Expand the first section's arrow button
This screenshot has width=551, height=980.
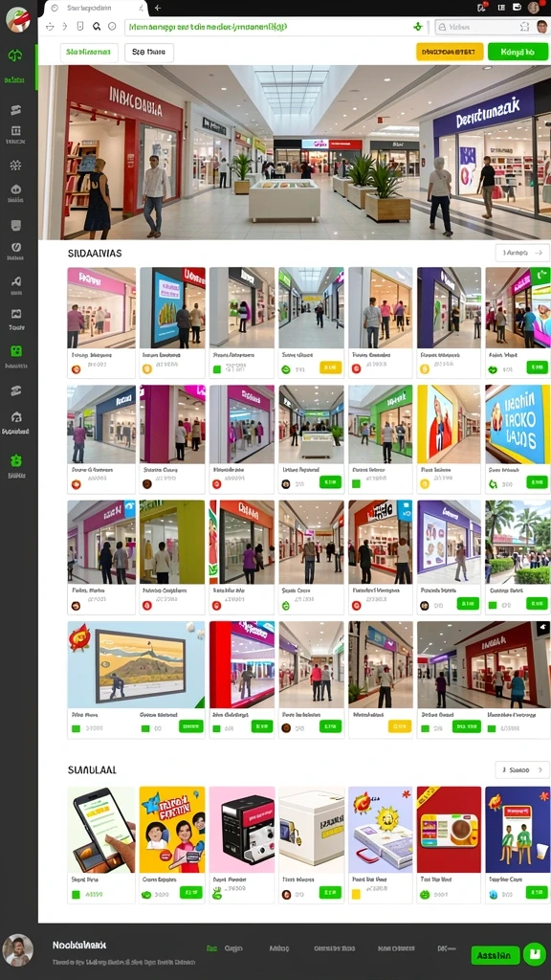tap(522, 253)
